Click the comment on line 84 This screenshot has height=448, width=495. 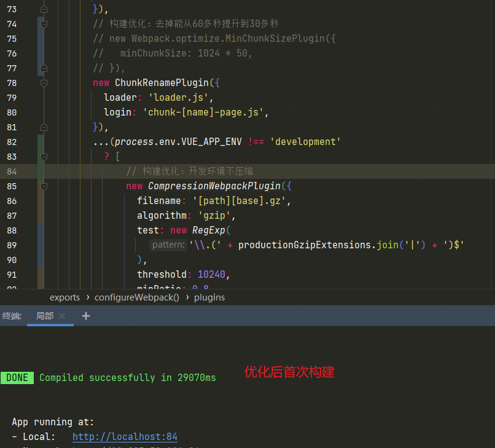(x=189, y=171)
